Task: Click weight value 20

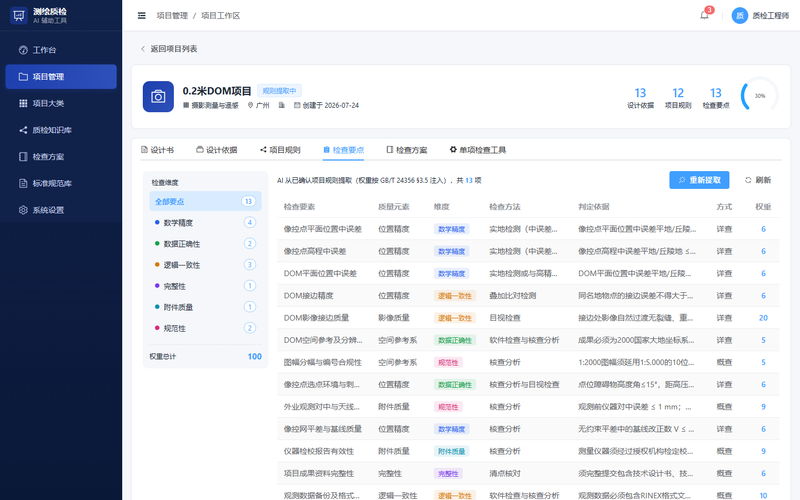Action: point(763,318)
